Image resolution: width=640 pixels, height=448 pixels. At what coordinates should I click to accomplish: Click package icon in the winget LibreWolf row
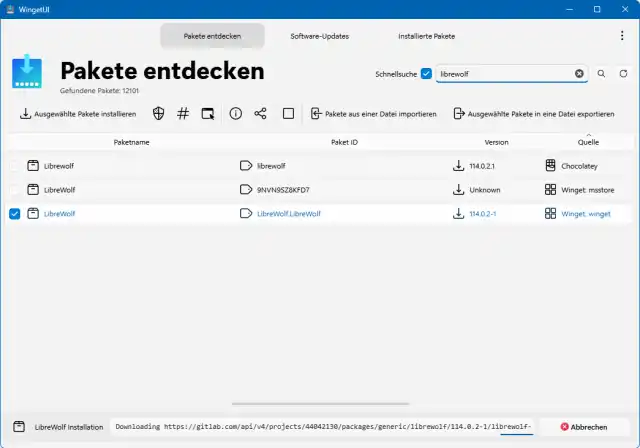[33, 213]
